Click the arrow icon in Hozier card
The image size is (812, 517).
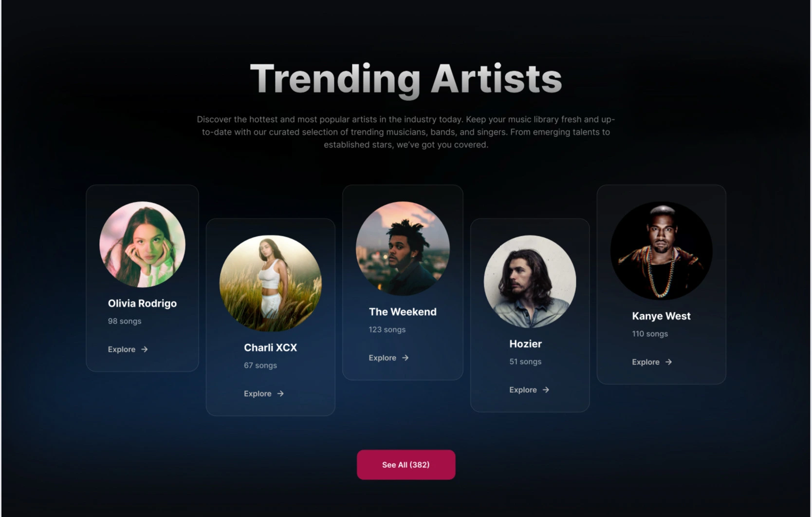click(546, 390)
